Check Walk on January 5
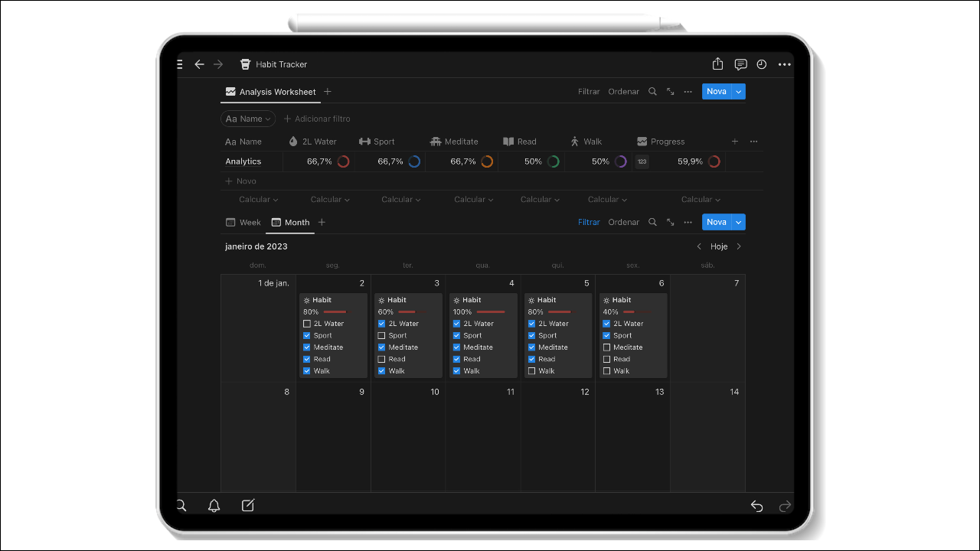This screenshot has width=980, height=551. pyautogui.click(x=532, y=371)
